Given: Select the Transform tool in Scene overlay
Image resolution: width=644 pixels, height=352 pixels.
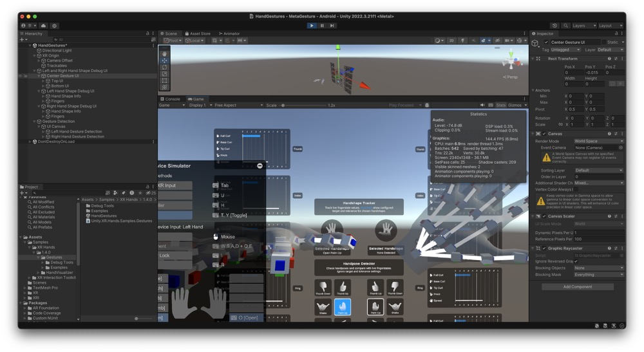Looking at the screenshot, I should pyautogui.click(x=164, y=87).
